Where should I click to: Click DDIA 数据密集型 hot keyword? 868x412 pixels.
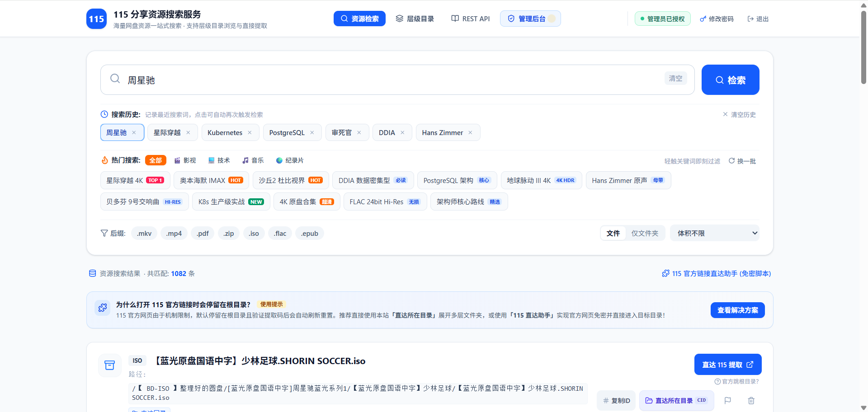tap(373, 180)
